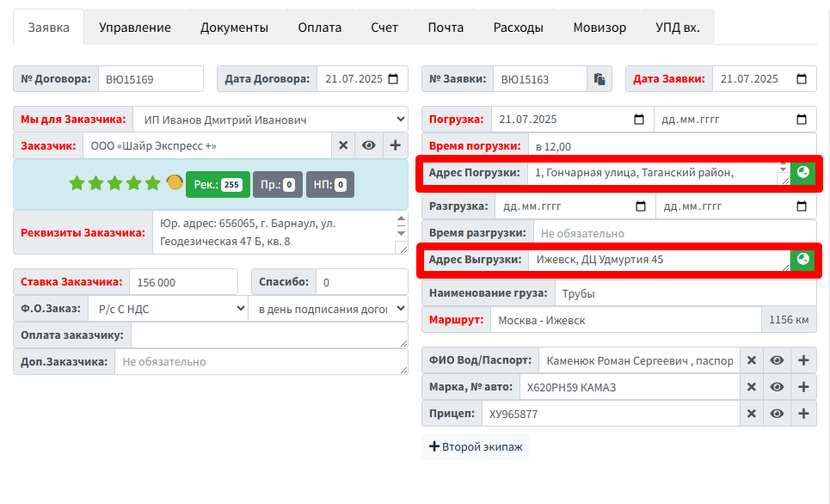
Task: Show Прицеп details with eye icon
Action: [777, 414]
